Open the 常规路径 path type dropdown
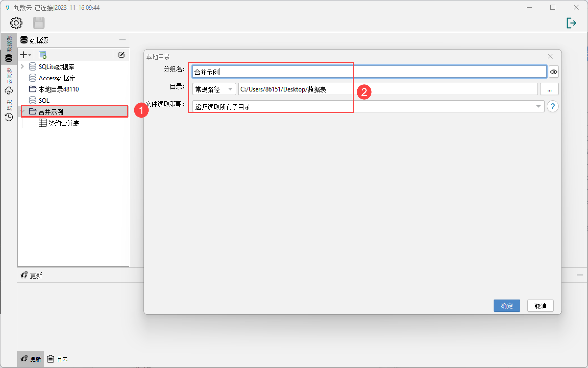 click(214, 89)
